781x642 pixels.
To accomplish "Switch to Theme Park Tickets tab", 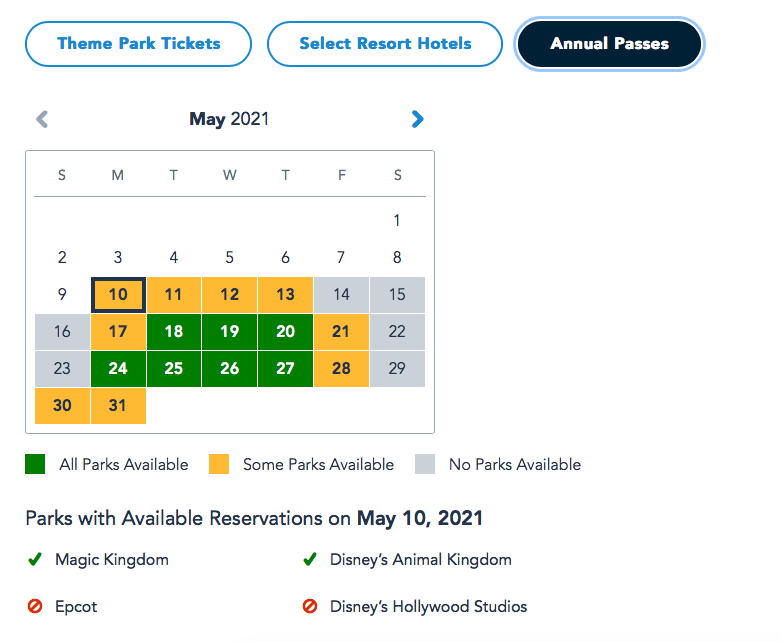I will (x=138, y=44).
